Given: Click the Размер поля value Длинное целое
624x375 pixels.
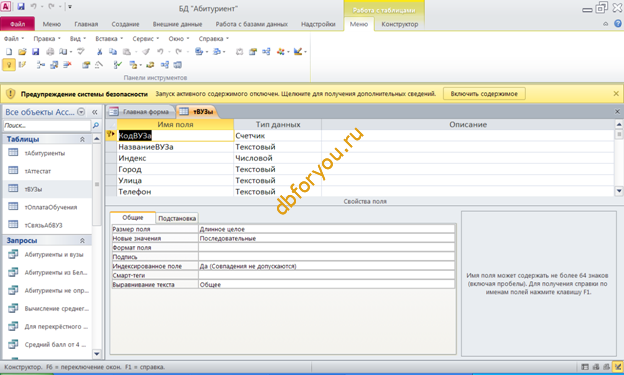Looking at the screenshot, I should click(326, 229).
